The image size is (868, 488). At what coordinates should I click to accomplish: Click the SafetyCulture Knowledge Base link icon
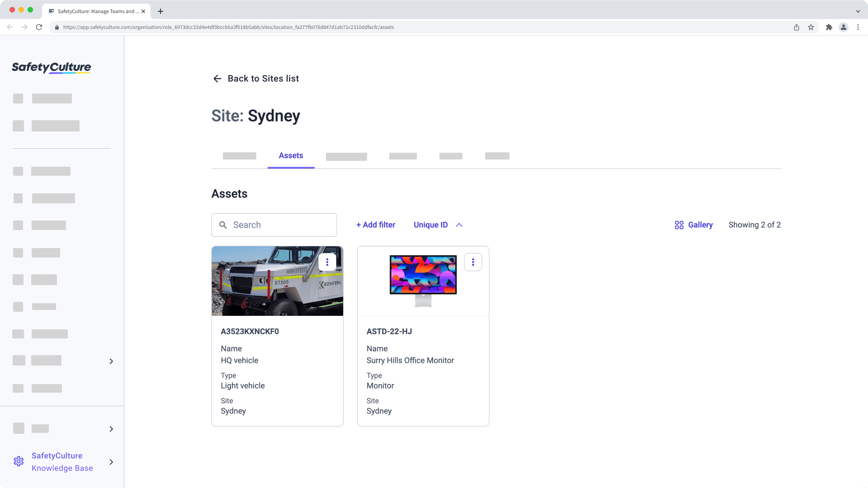[x=19, y=462]
